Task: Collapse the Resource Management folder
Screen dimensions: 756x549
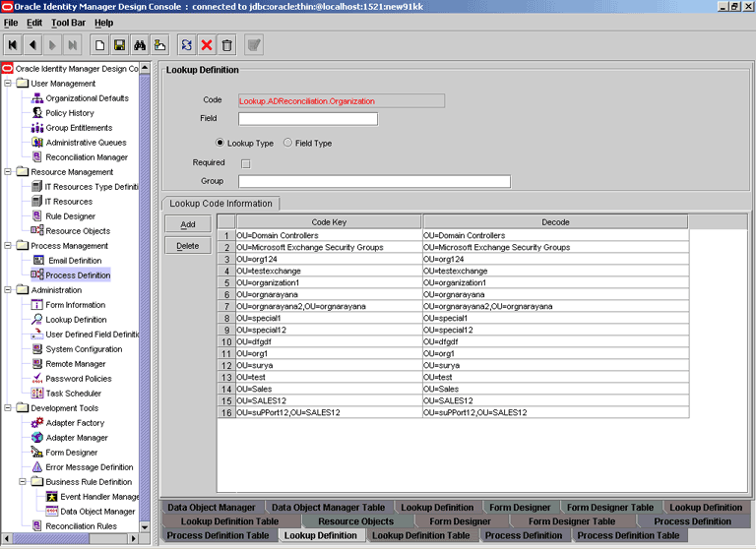Action: pyautogui.click(x=8, y=171)
